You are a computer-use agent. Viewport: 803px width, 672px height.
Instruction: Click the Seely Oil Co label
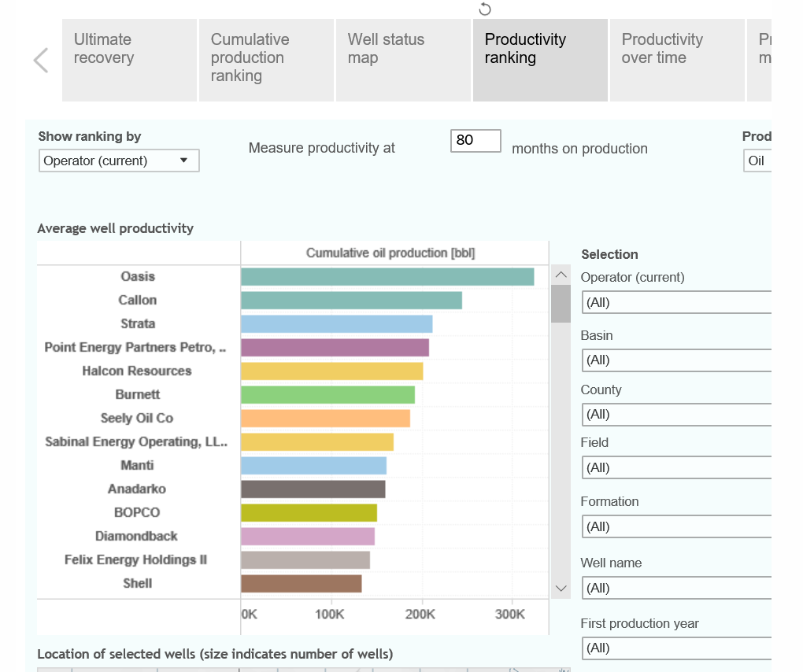pyautogui.click(x=137, y=418)
